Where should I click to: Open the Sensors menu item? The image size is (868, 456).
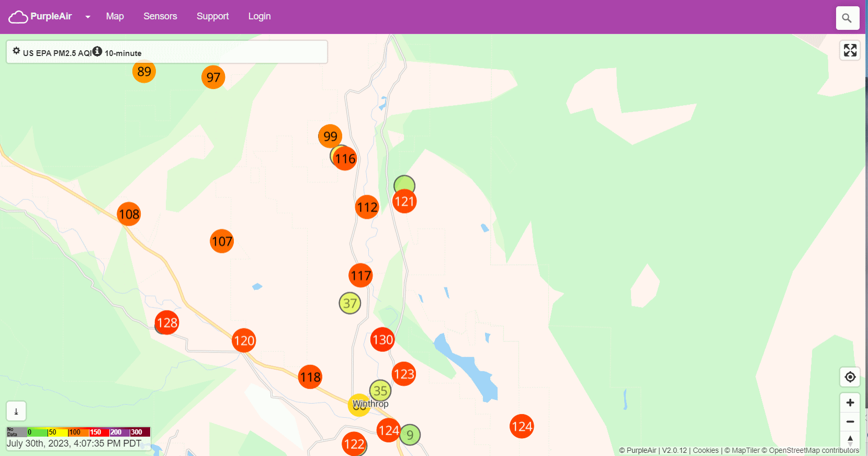pyautogui.click(x=160, y=16)
